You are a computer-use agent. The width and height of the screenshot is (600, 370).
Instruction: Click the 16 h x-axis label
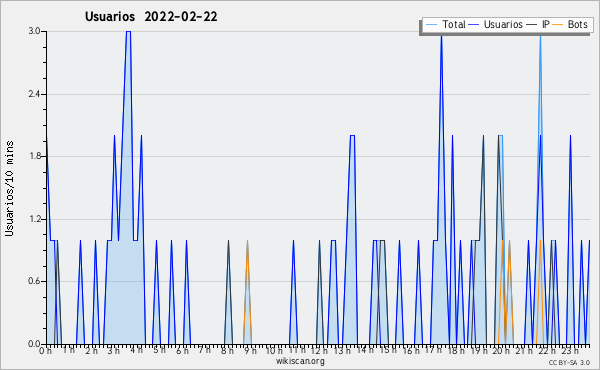(411, 351)
